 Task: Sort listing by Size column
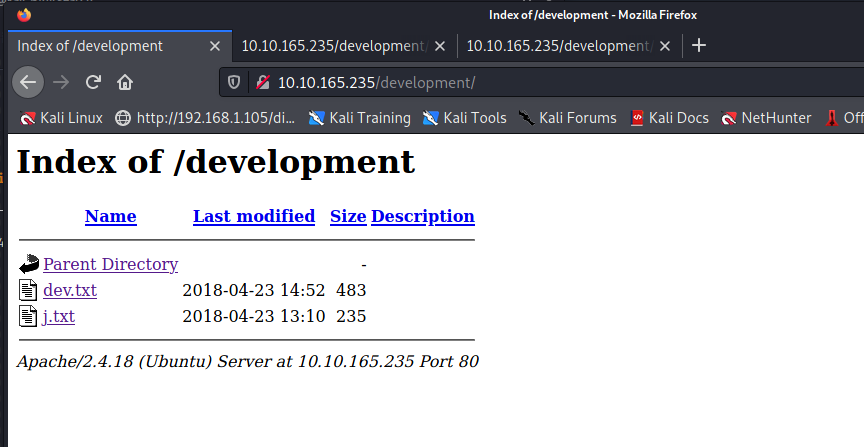pos(348,216)
